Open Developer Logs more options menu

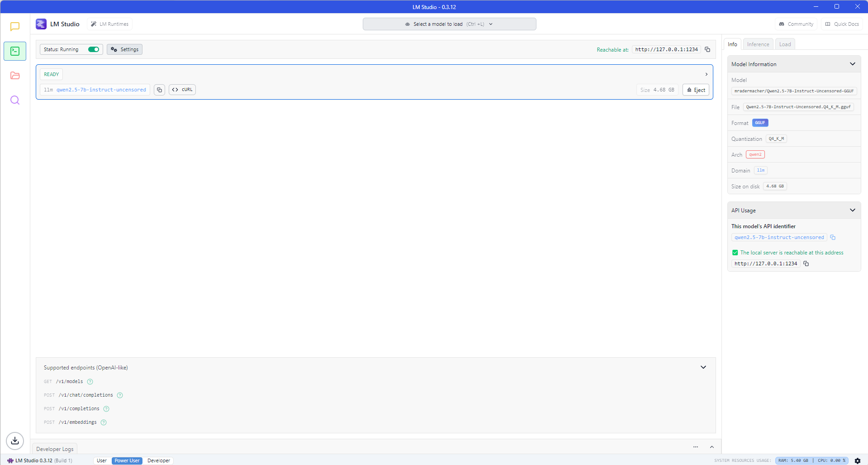tap(696, 447)
